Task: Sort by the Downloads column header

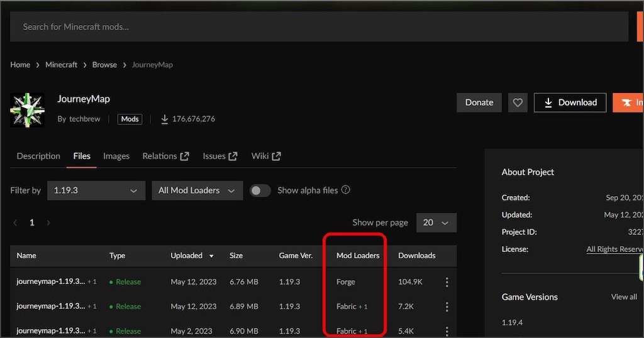Action: (417, 256)
